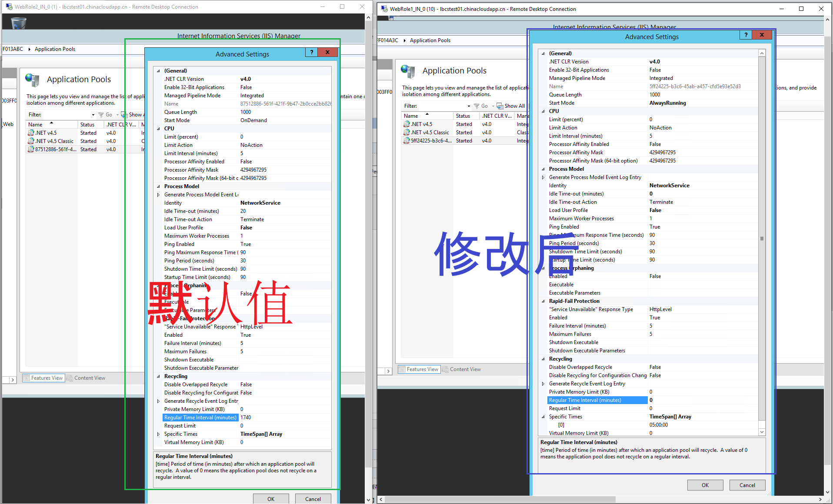
Task: Click the help question mark in right dialog
Action: pos(746,35)
